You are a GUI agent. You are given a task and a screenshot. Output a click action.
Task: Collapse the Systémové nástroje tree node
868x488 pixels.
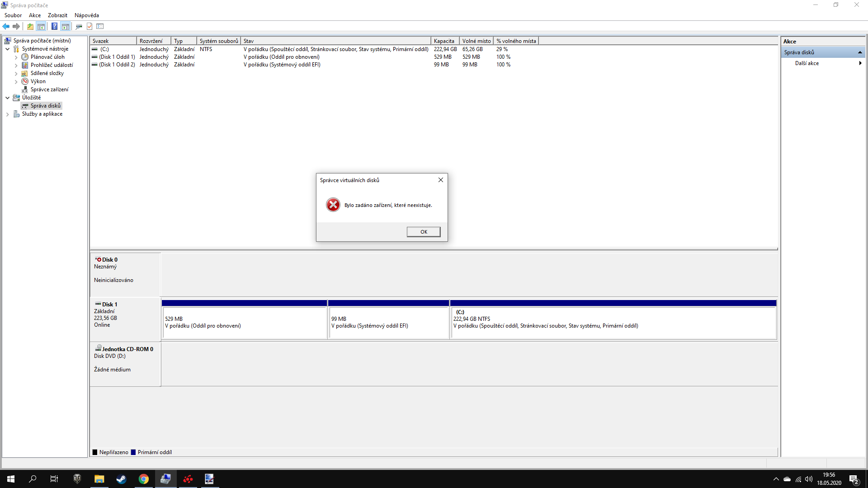coord(8,49)
